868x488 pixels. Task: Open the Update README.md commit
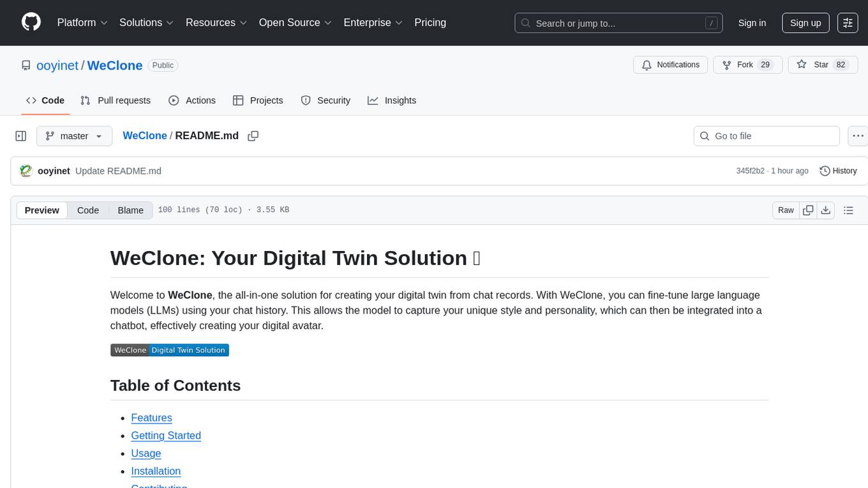[118, 171]
